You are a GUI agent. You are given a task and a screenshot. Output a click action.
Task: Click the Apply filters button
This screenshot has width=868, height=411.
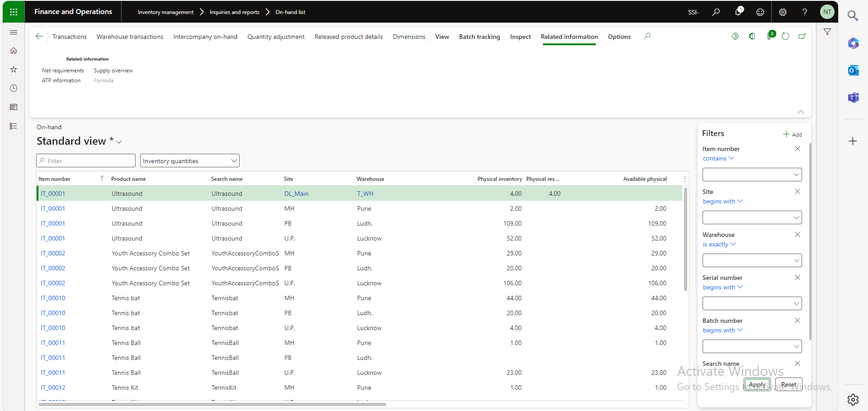pos(757,384)
